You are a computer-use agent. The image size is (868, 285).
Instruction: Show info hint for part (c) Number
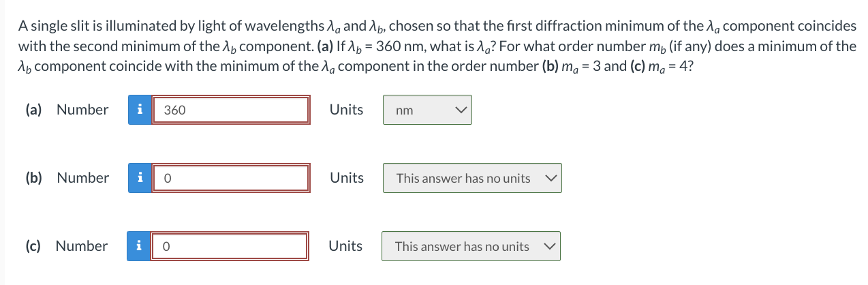[138, 246]
